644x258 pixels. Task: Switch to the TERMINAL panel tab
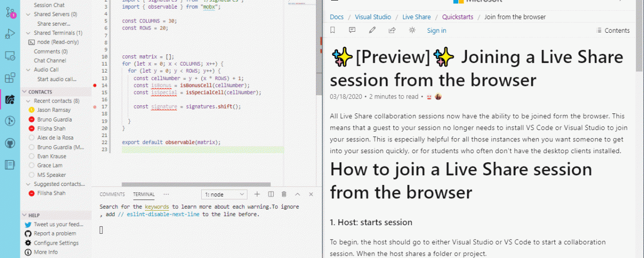click(x=144, y=195)
